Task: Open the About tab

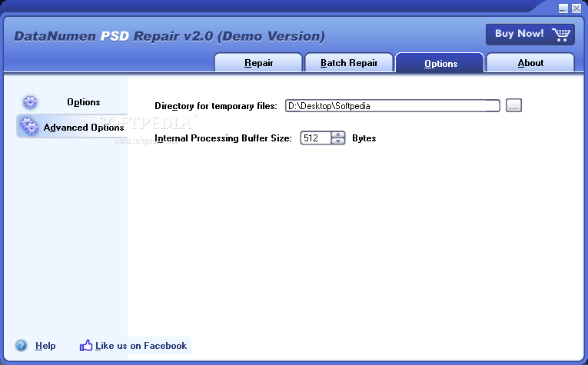Action: 530,62
